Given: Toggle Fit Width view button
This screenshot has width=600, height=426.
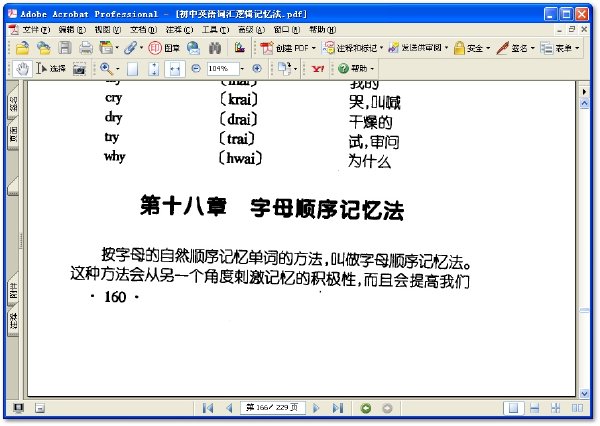Looking at the screenshot, I should [175, 69].
